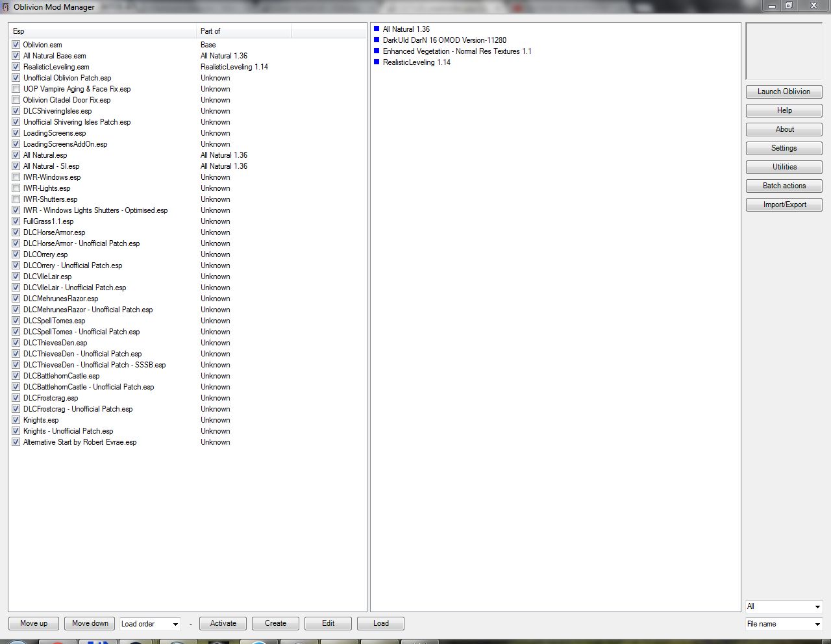Click the Launch Oblivion button

tap(784, 92)
